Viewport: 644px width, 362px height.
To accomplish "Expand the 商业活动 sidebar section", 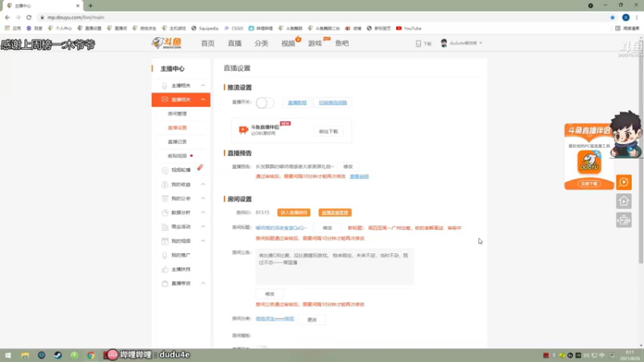I will click(x=203, y=227).
